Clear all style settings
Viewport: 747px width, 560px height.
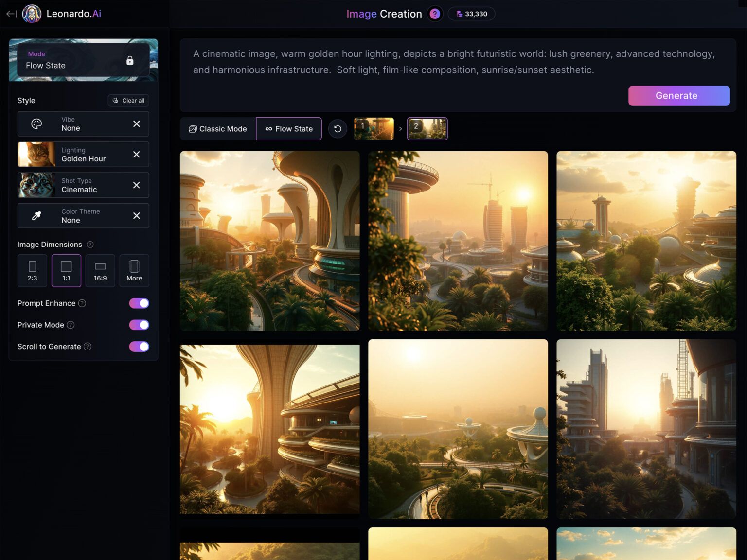(x=128, y=101)
